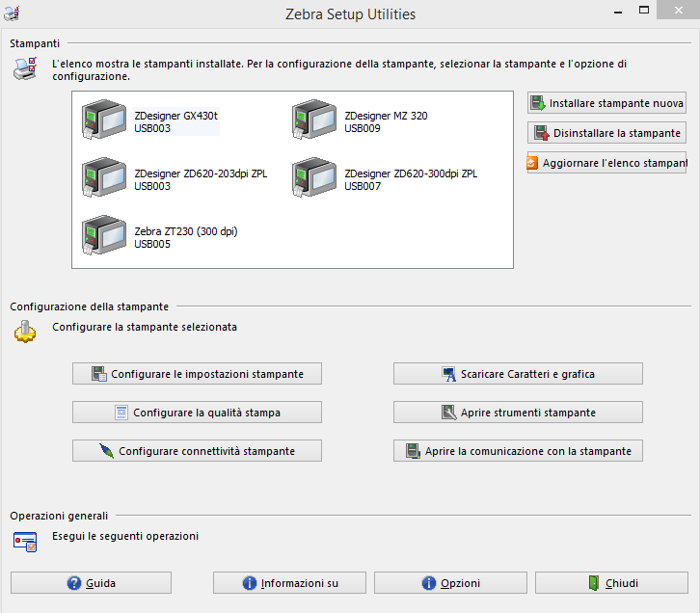Open Configurare la qualità stampa

pos(197,413)
